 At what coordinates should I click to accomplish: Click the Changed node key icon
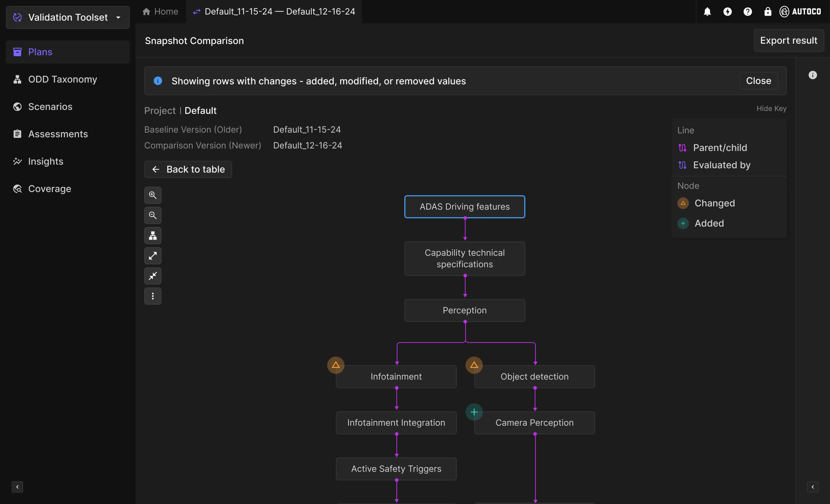click(x=683, y=203)
